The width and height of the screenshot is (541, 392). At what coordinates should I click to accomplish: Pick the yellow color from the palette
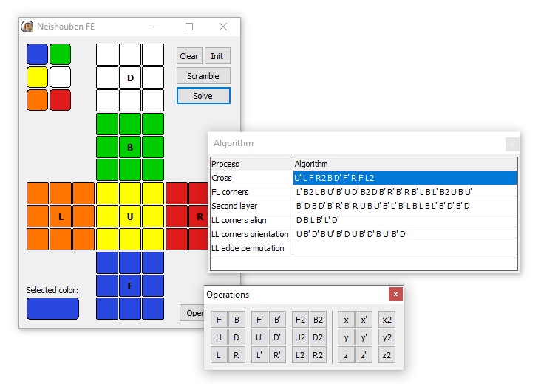pos(37,78)
